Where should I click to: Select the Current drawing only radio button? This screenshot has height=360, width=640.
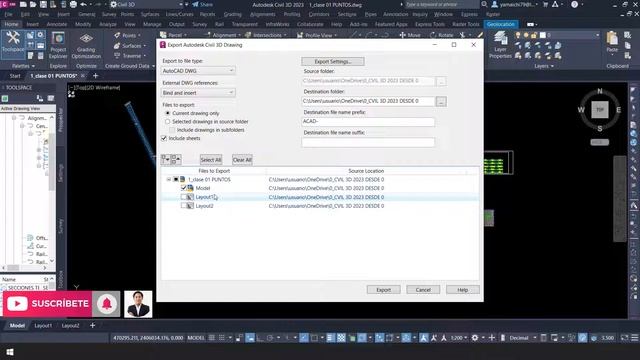tap(167, 113)
